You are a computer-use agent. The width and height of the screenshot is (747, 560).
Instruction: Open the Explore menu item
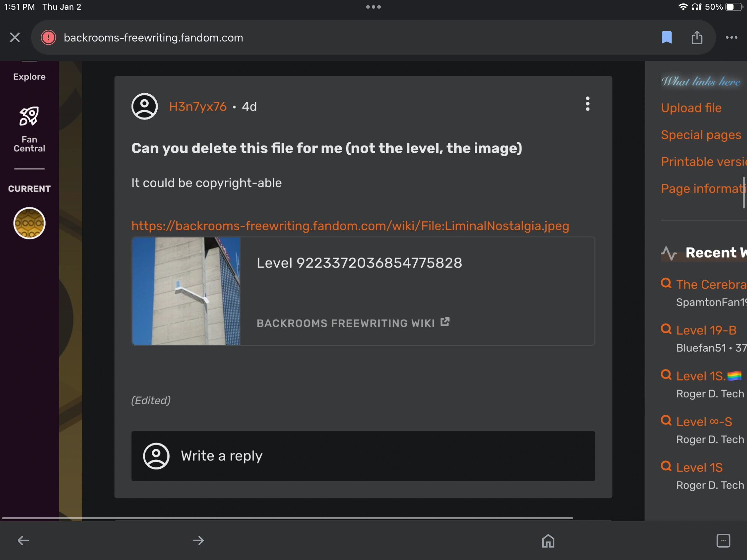tap(29, 76)
